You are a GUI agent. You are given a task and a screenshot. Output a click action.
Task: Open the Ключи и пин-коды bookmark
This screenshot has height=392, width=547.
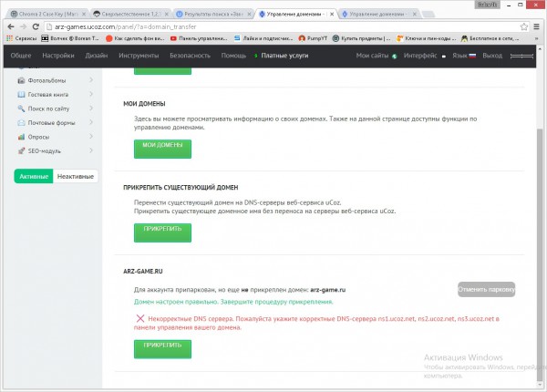[x=427, y=38]
